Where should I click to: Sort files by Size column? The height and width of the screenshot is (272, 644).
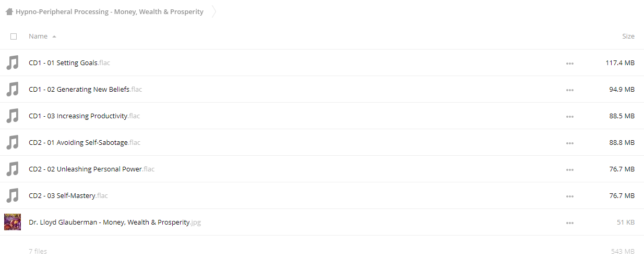(628, 36)
